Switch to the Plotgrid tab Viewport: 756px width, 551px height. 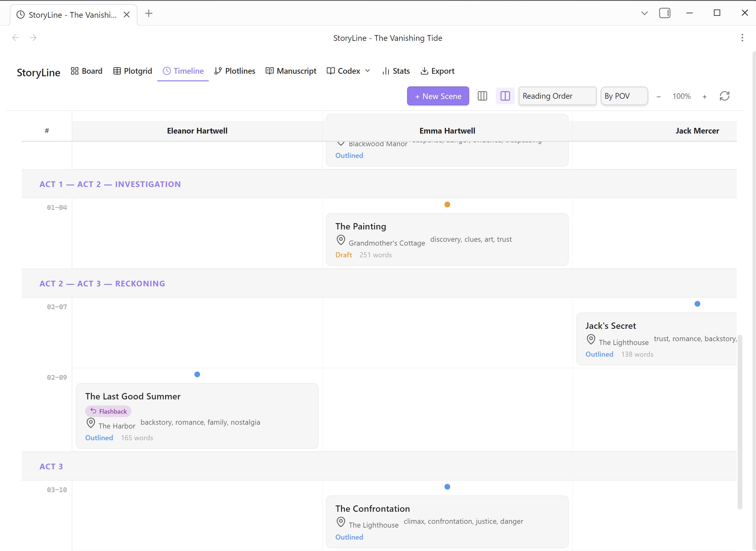point(133,71)
